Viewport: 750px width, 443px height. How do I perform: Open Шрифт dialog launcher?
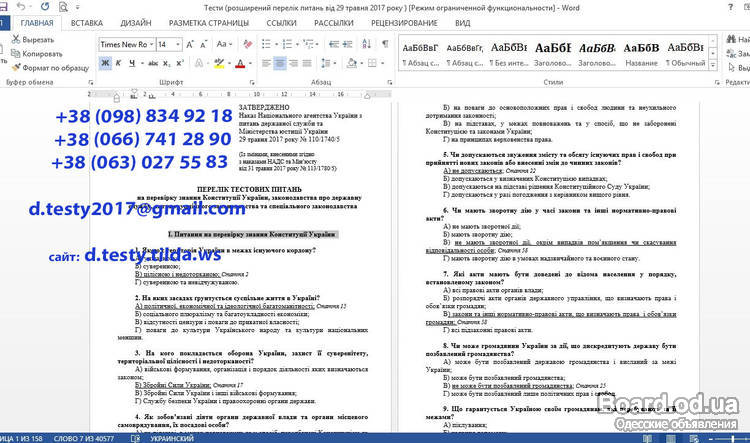click(x=252, y=83)
